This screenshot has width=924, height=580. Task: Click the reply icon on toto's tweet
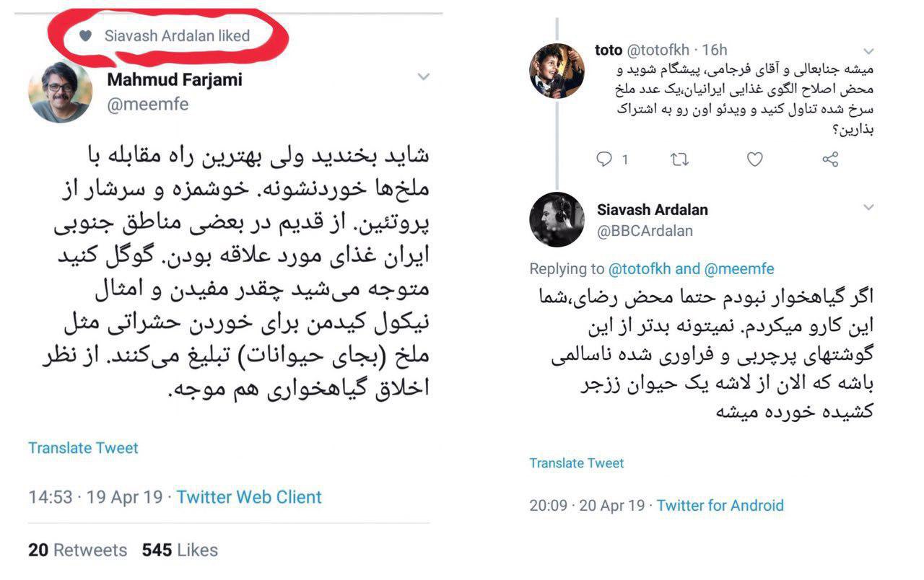[605, 159]
